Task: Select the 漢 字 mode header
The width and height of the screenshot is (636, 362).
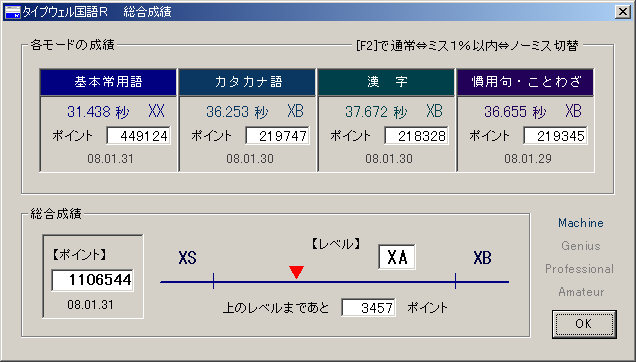Action: [387, 82]
